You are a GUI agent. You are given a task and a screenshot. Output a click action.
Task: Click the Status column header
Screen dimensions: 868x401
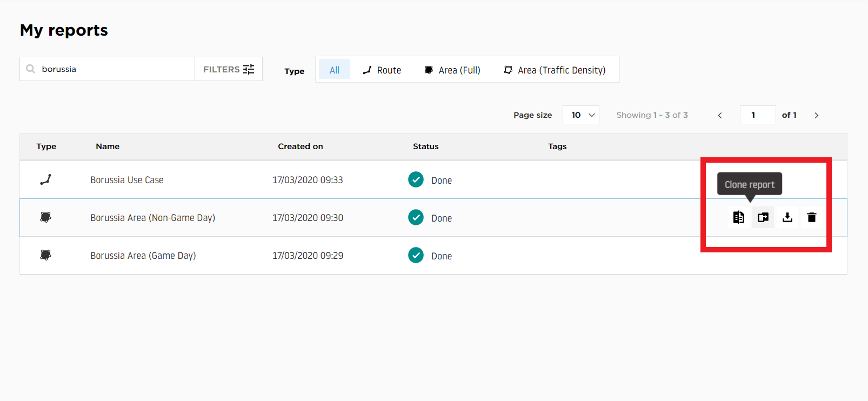pos(426,146)
